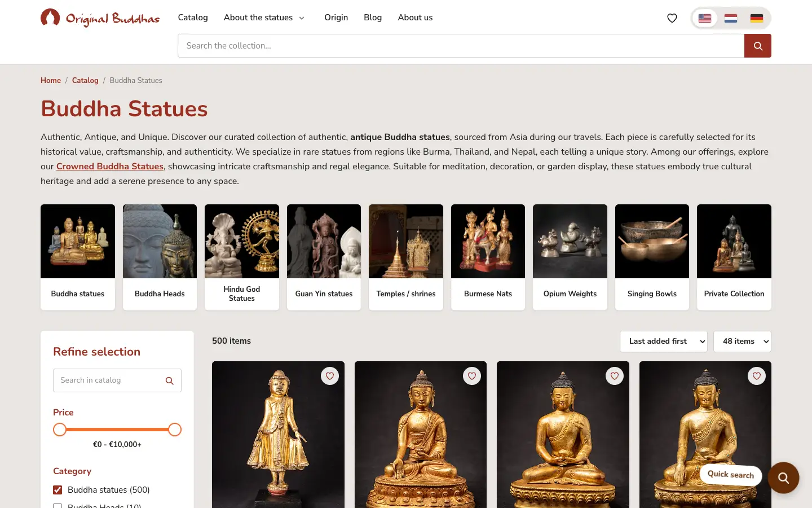Click the Home breadcrumb link
This screenshot has width=812, height=508.
[51, 81]
